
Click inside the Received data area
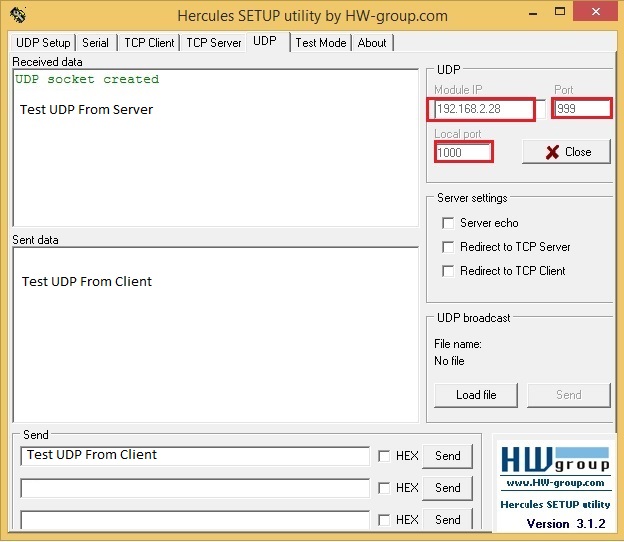[x=216, y=148]
